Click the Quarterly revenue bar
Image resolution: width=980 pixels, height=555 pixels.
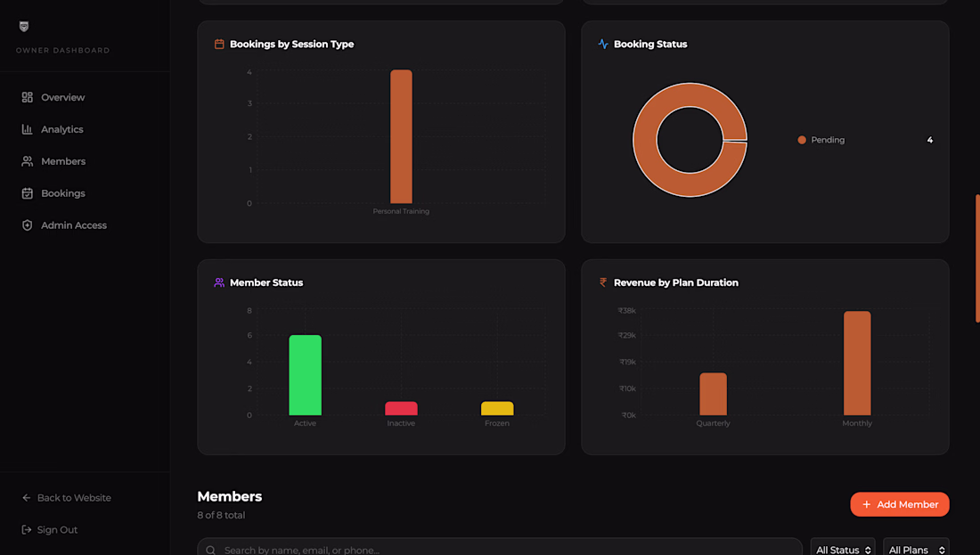click(x=713, y=394)
